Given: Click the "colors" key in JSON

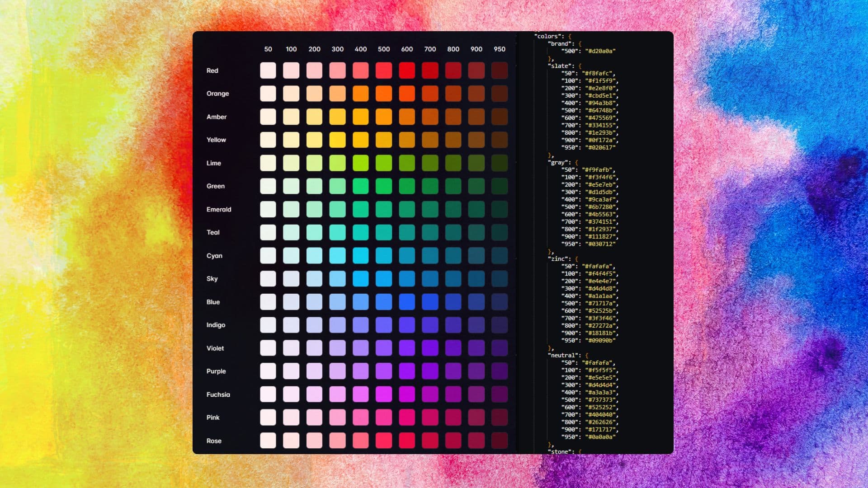Looking at the screenshot, I should coord(548,36).
